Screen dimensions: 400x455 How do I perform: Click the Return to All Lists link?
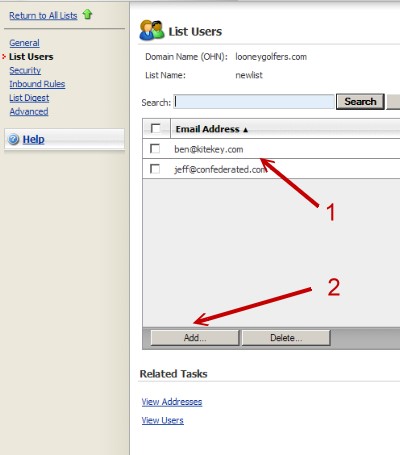pos(43,16)
